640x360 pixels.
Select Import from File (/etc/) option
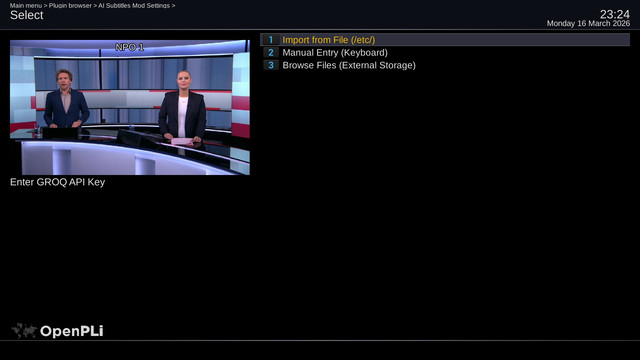[445, 40]
